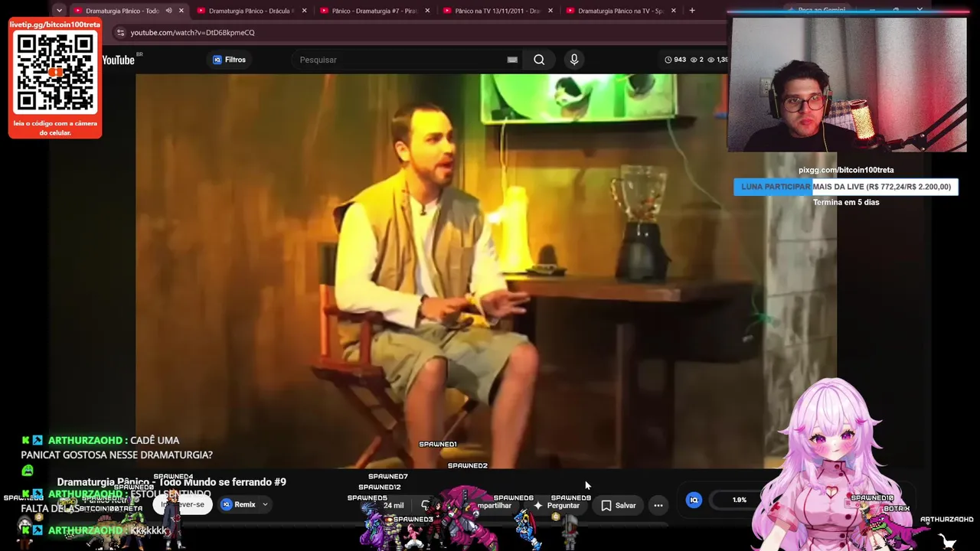Click the eye stat showing 2
This screenshot has width=980, height=551.
pos(697,60)
